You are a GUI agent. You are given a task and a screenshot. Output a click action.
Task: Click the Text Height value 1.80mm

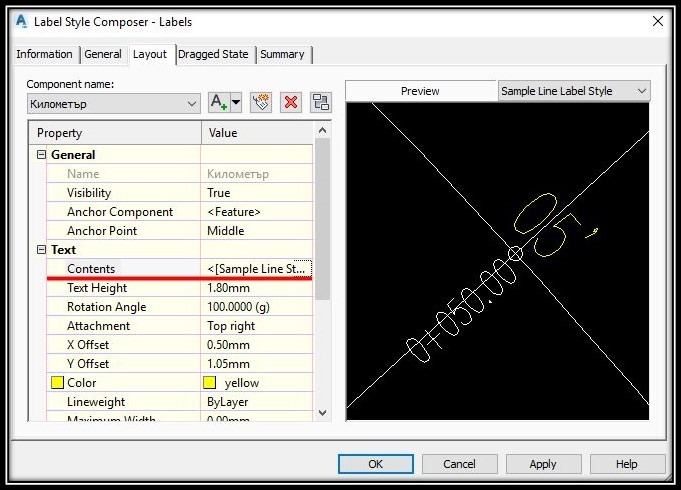[x=257, y=288]
